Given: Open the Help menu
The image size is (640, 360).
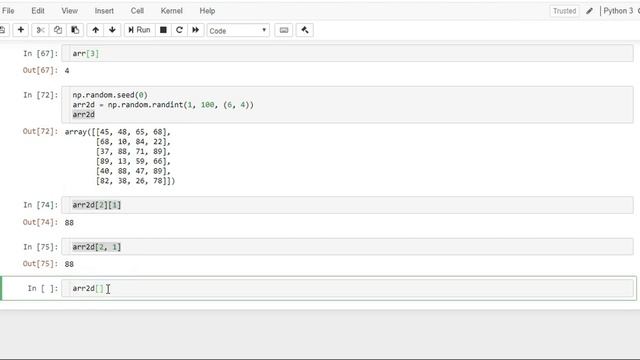Looking at the screenshot, I should [x=207, y=11].
